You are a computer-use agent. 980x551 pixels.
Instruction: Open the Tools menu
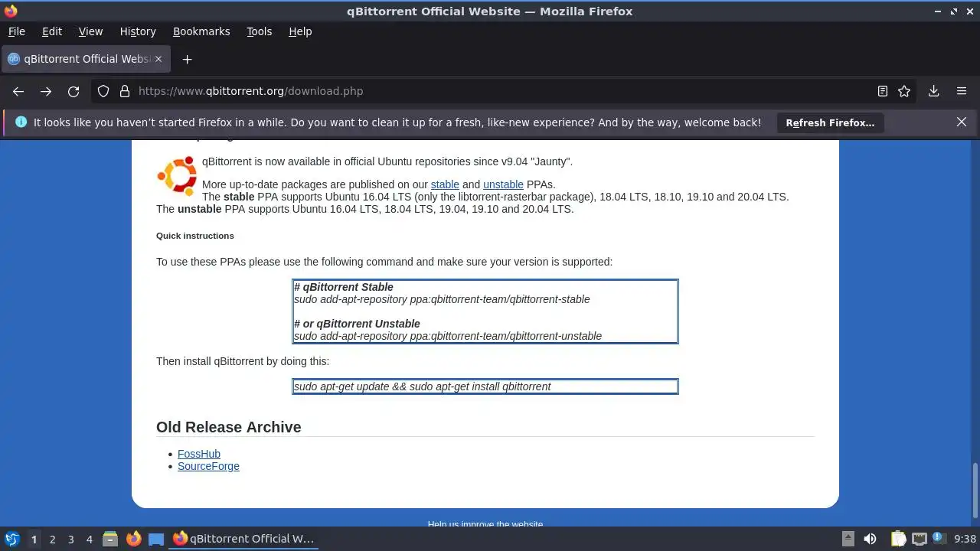tap(259, 31)
